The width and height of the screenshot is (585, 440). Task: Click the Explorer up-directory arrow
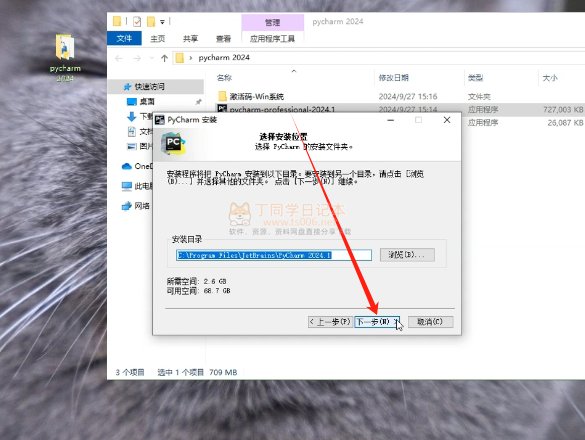click(x=164, y=58)
